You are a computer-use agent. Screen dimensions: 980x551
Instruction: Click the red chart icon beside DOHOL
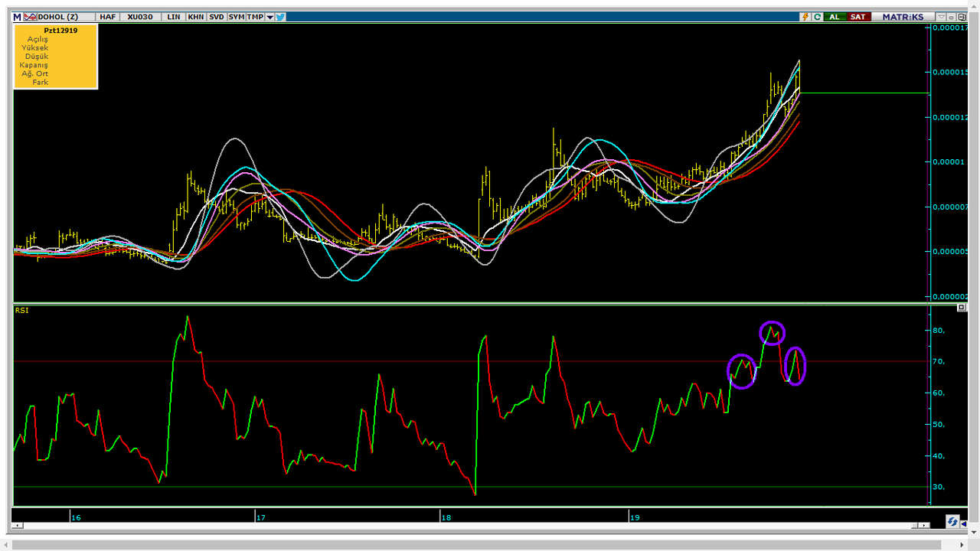pos(30,17)
